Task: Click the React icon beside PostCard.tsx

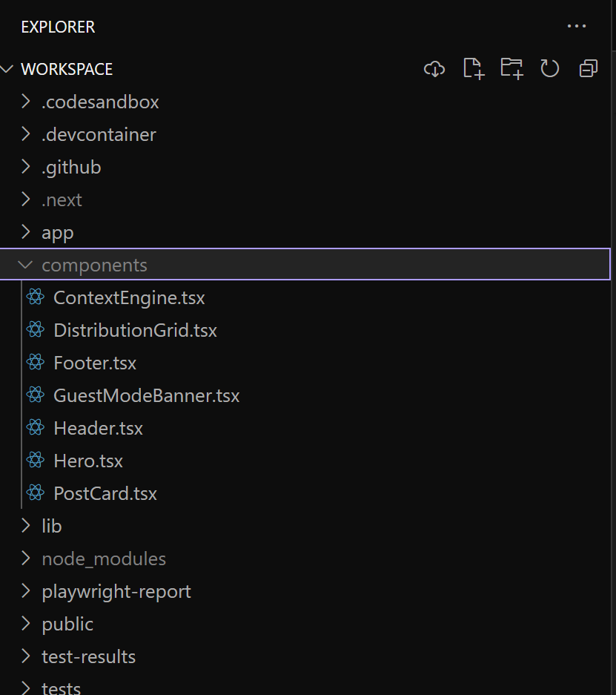Action: coord(35,493)
